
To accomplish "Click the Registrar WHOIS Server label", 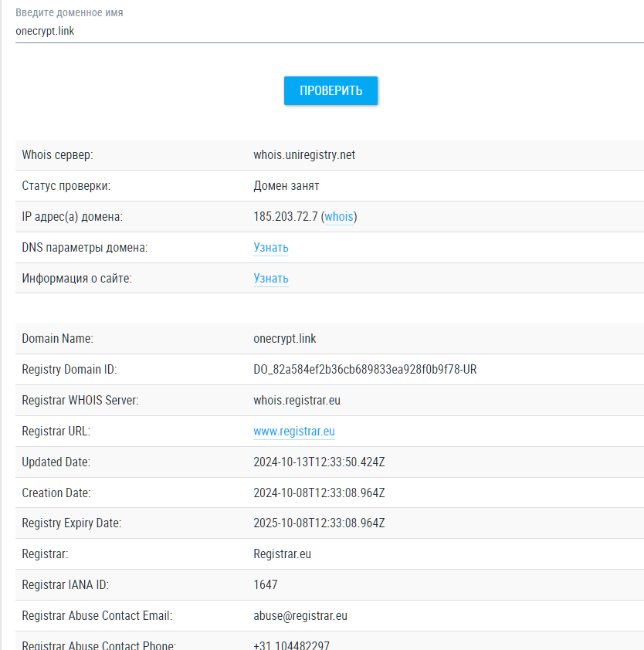I will click(x=80, y=401).
